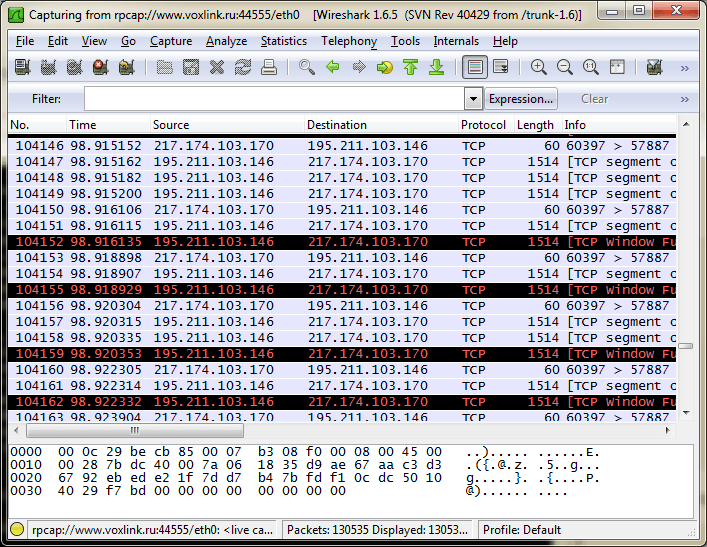Screen dimensions: 707x547
Task: Find a packet magnifier icon
Action: (x=307, y=67)
